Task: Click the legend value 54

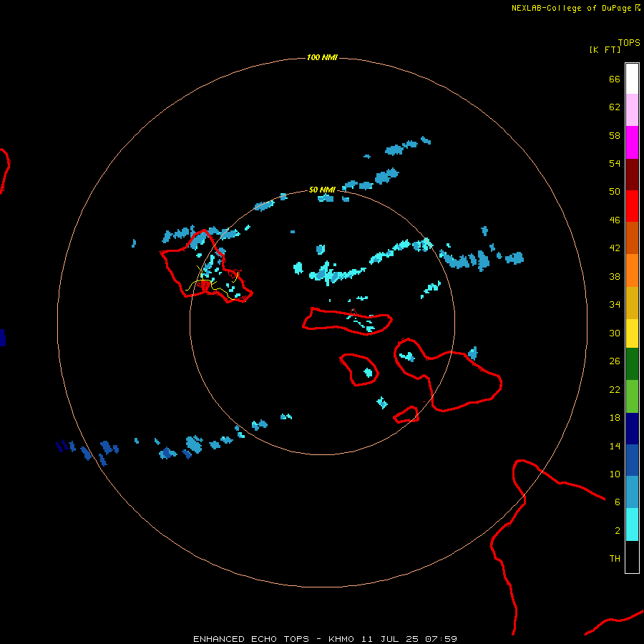Action: [x=615, y=163]
